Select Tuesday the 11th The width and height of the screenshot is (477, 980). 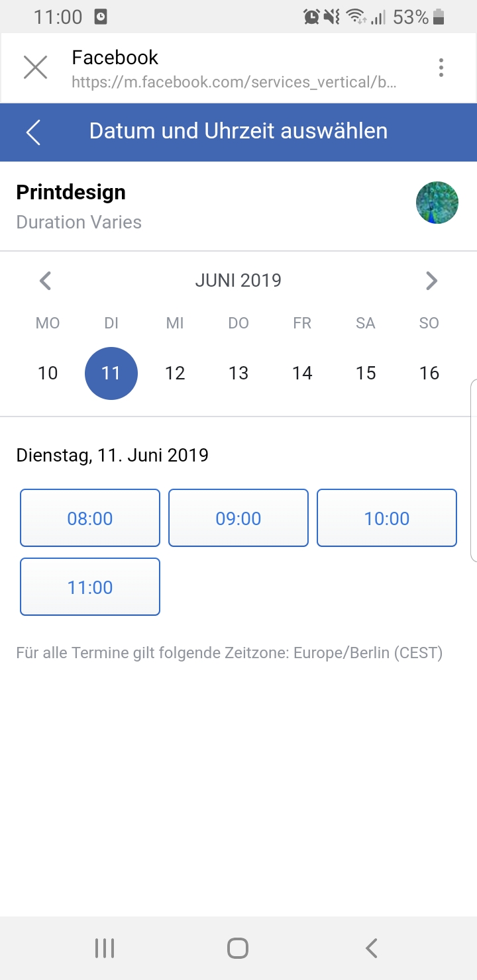[x=111, y=373]
